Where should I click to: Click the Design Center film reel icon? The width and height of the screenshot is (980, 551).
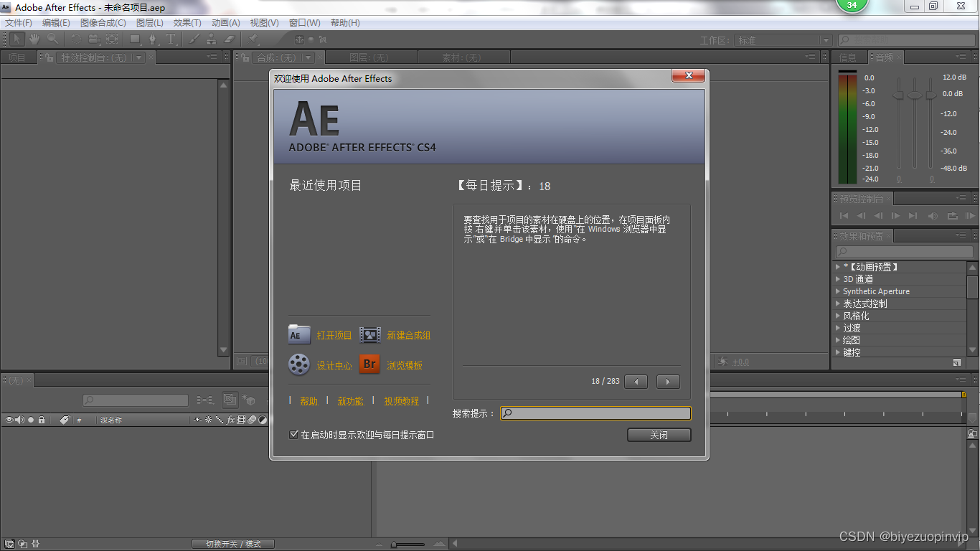pos(299,364)
